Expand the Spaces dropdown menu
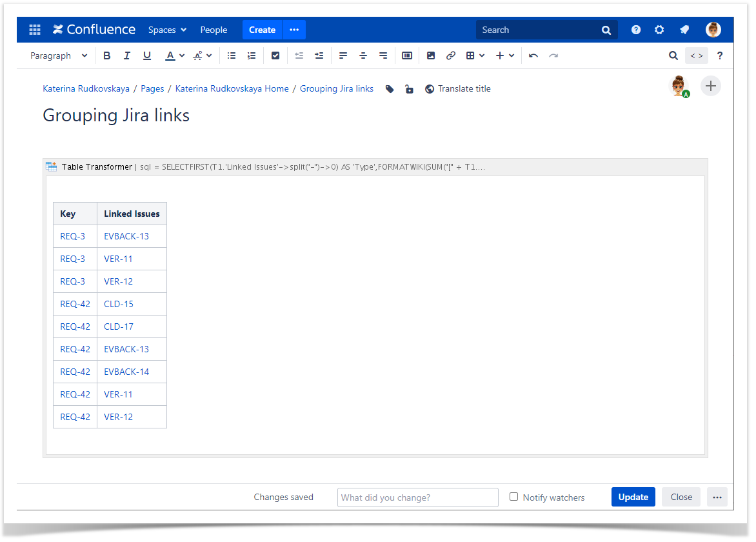 click(x=167, y=30)
